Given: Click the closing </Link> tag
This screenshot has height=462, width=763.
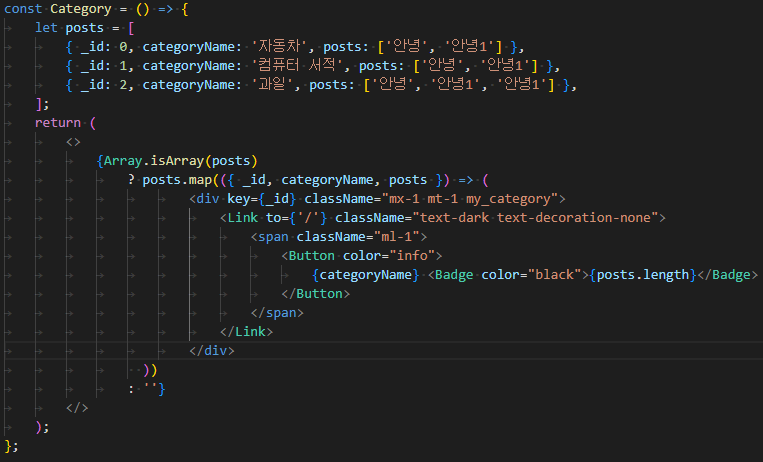Looking at the screenshot, I should tap(246, 332).
